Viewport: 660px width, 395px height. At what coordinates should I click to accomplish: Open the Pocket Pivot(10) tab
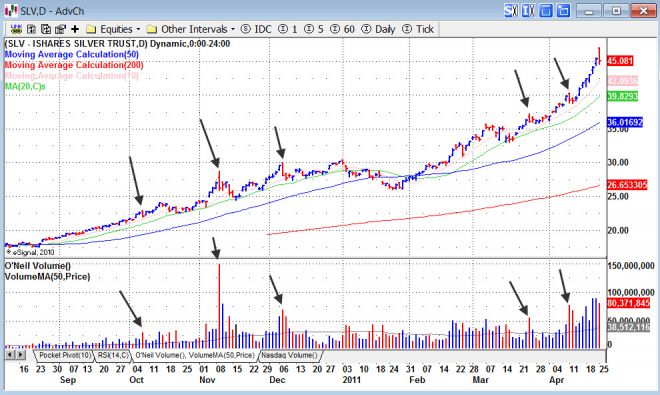(65, 355)
